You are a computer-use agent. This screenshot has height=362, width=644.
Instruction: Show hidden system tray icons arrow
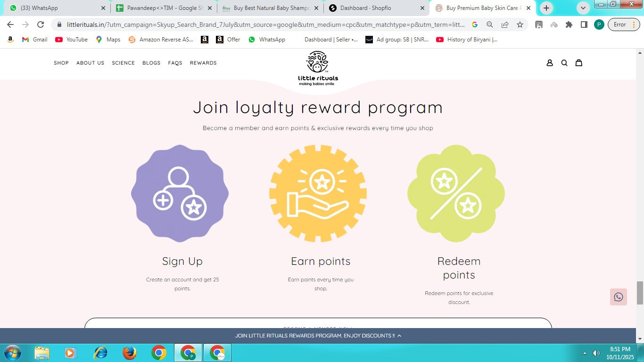tap(585, 353)
